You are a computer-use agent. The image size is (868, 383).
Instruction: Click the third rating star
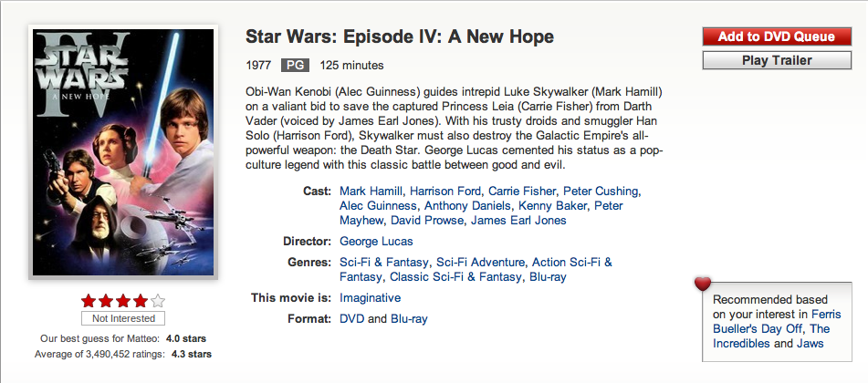click(x=123, y=300)
